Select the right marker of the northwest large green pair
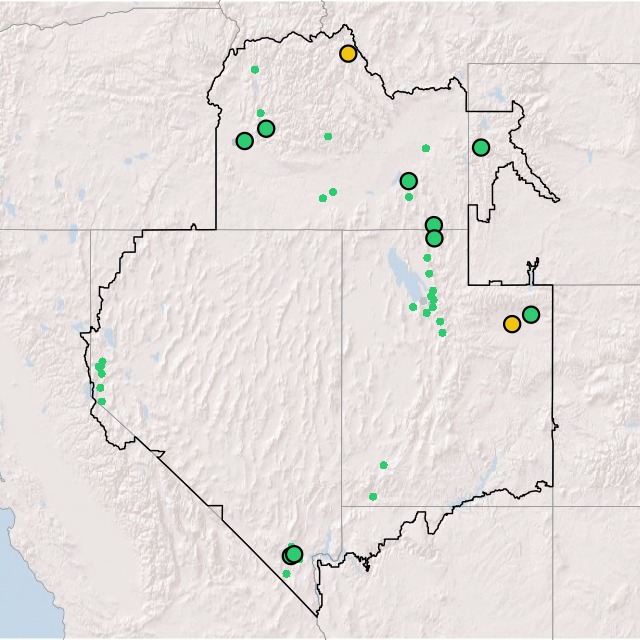 tap(266, 128)
